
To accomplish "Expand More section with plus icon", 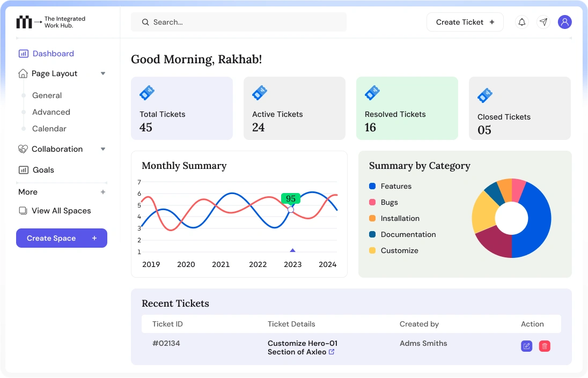I will click(x=103, y=192).
